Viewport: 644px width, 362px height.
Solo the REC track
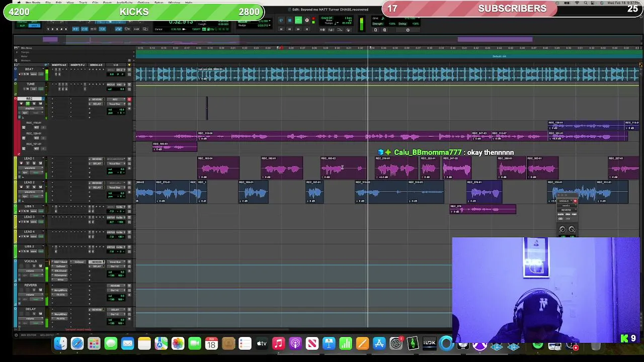pyautogui.click(x=34, y=103)
